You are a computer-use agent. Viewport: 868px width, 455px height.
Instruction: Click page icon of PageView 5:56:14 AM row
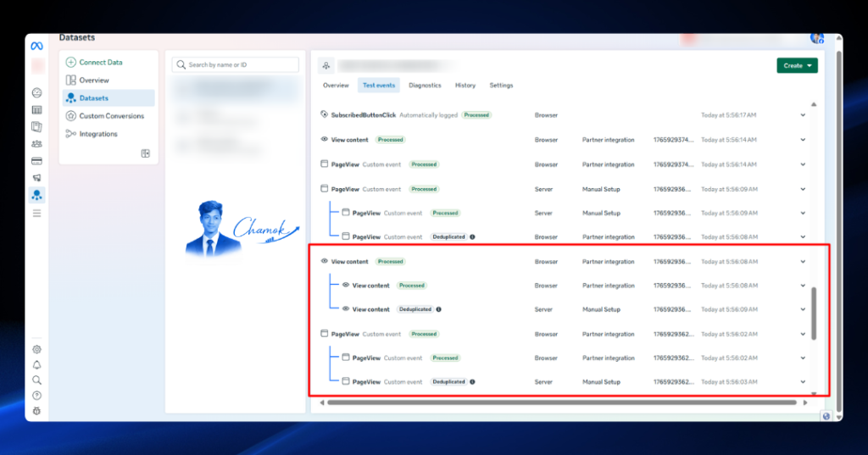pos(325,164)
